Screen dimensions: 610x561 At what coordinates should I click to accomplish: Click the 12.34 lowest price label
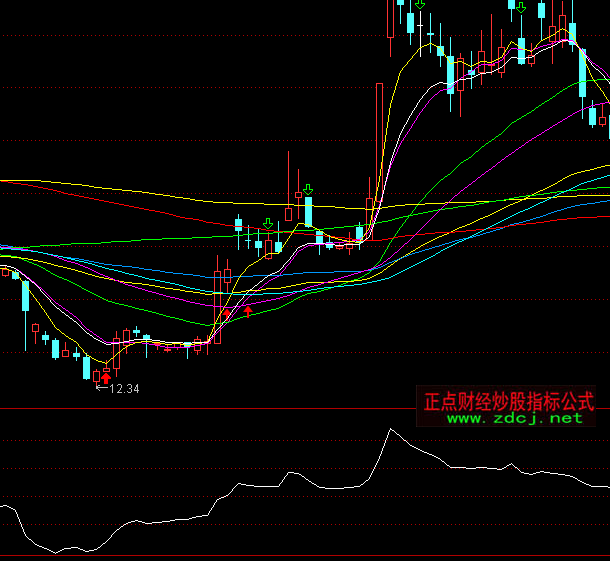125,389
